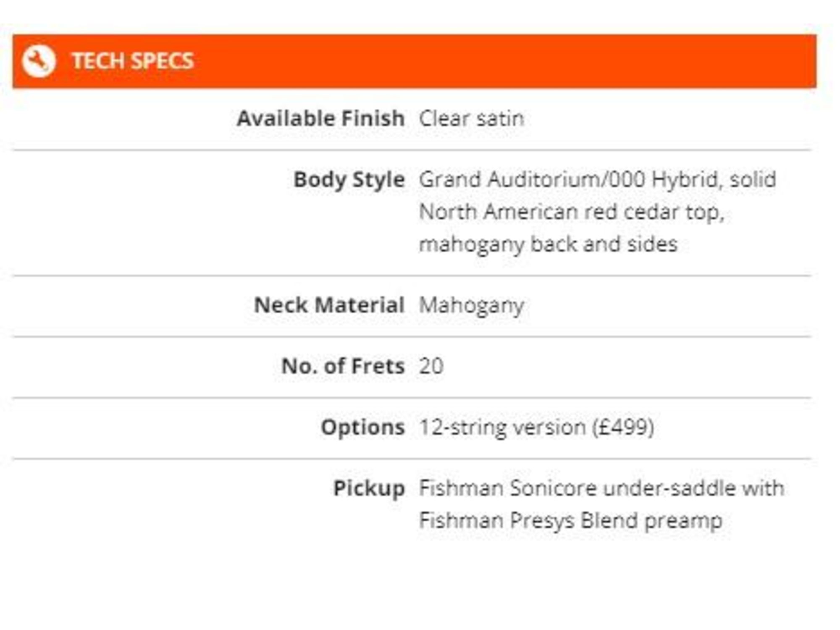
Task: Click divider line below Available Finish row
Action: pyautogui.click(x=412, y=150)
